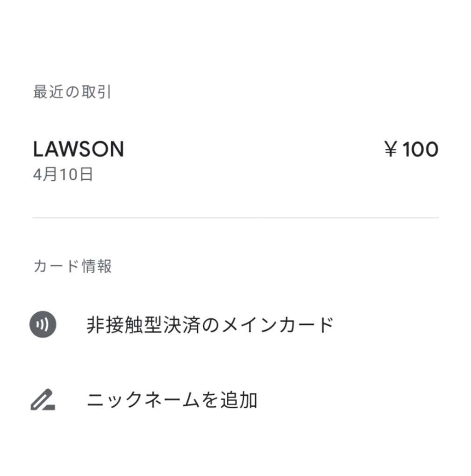Viewport: 471px width, 476px height.
Task: Click the divider line below LAWSON
Action: 235,217
